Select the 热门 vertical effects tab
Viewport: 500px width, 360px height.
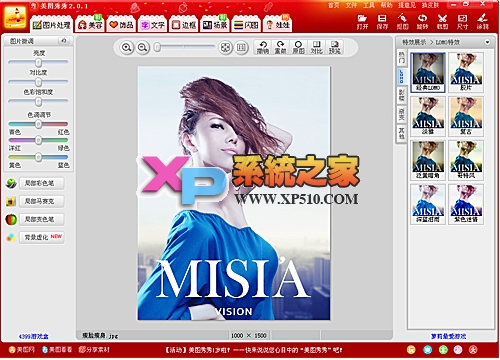click(x=402, y=57)
